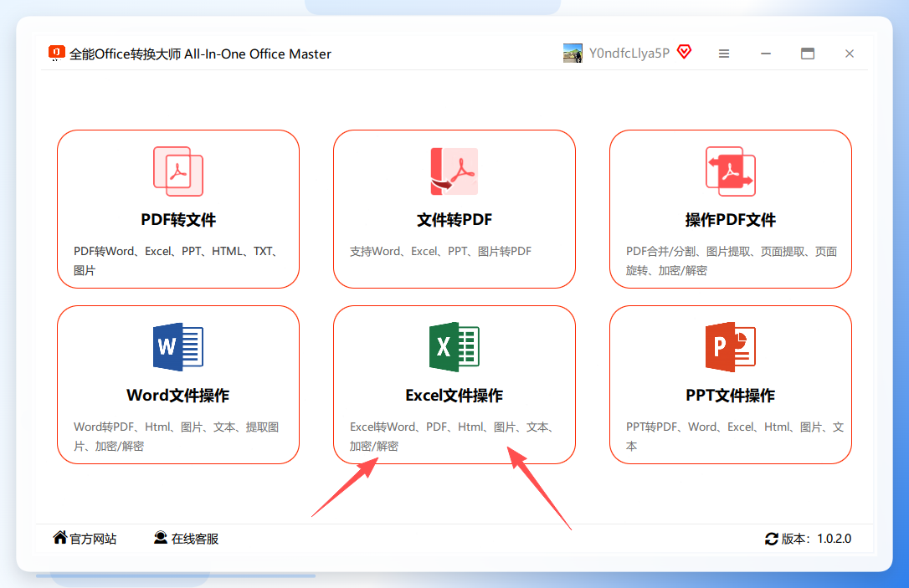Open the hamburger menu
The height and width of the screenshot is (588, 909).
click(x=724, y=54)
